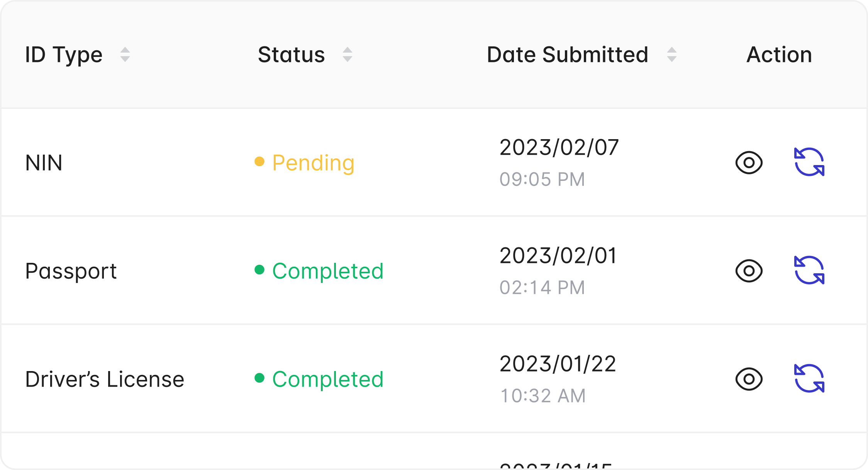Click the Driver's License row label
868x470 pixels.
point(105,379)
